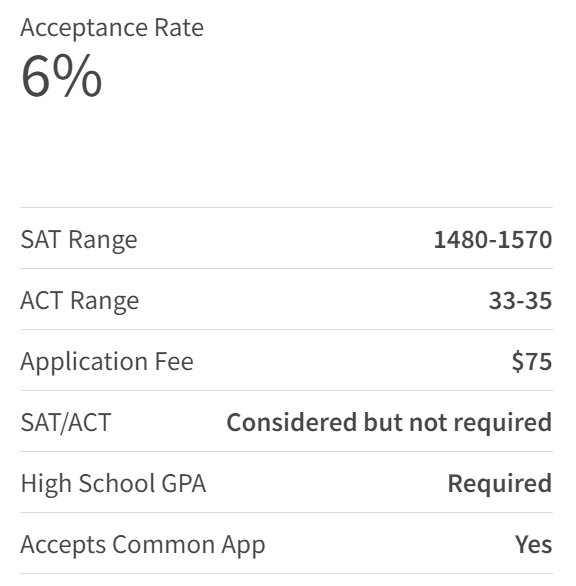
Task: Click the word 'Common' in the last row
Action: [164, 544]
